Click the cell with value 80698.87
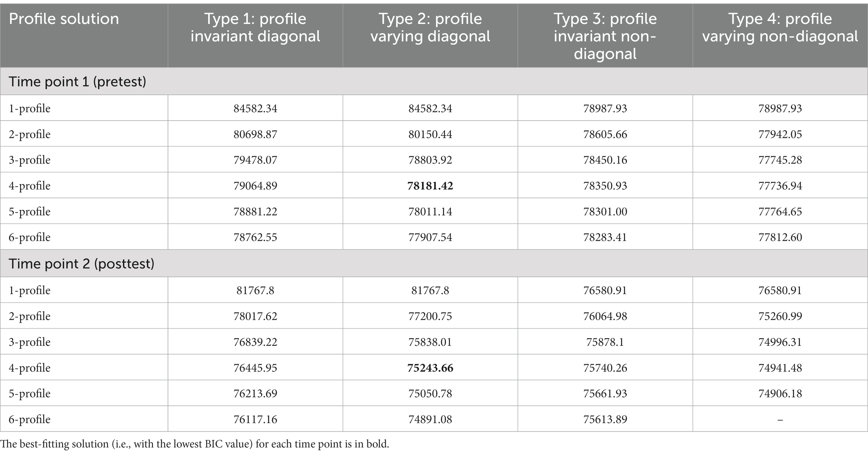The image size is (868, 455). (x=255, y=134)
